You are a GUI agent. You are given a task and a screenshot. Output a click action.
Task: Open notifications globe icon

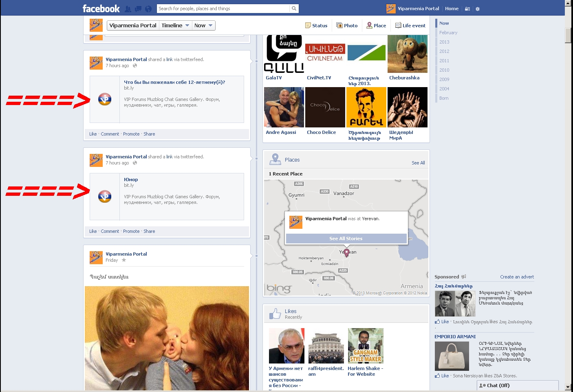pos(148,9)
